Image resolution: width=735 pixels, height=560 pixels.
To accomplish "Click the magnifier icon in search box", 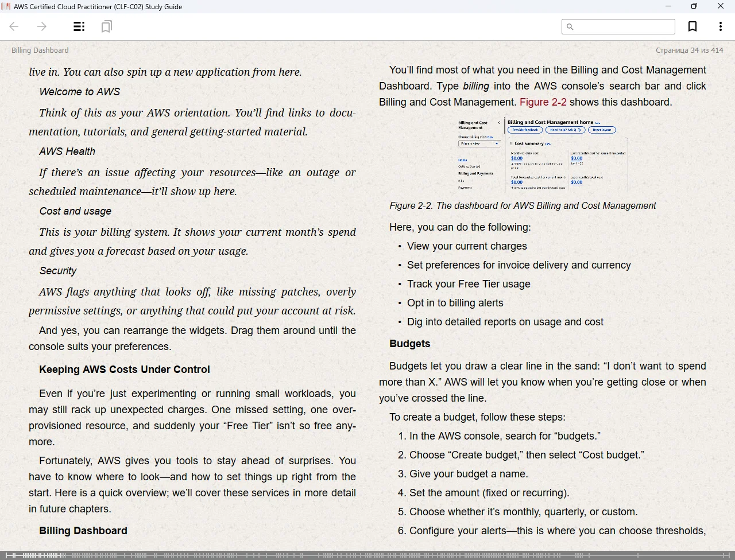I will (x=570, y=26).
